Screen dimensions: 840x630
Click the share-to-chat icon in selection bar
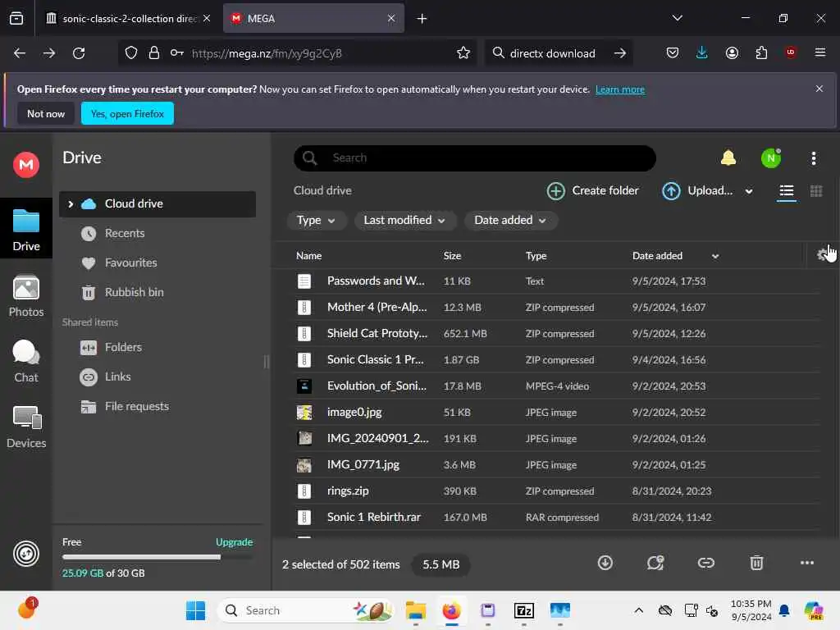pos(655,563)
